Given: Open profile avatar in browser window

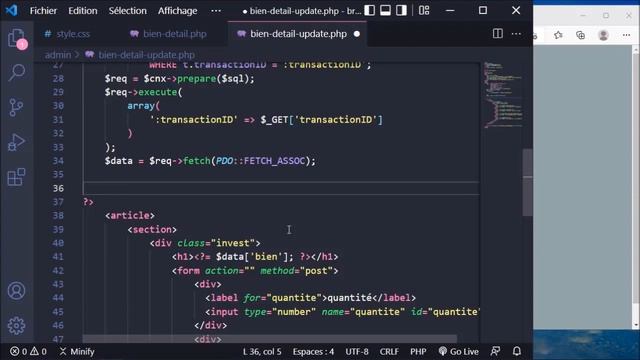Looking at the screenshot, I should coord(603,35).
